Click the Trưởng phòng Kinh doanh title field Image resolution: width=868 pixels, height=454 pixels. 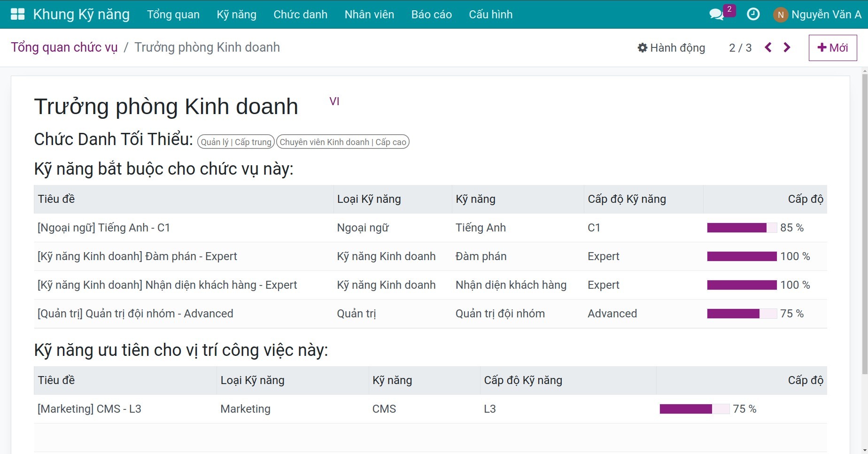tap(166, 107)
